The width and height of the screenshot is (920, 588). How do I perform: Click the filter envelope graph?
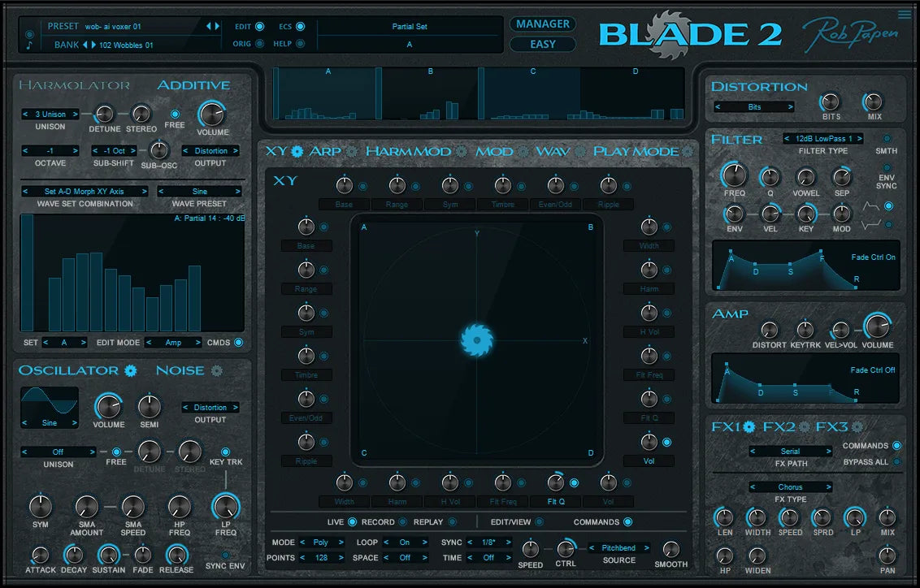tap(805, 265)
